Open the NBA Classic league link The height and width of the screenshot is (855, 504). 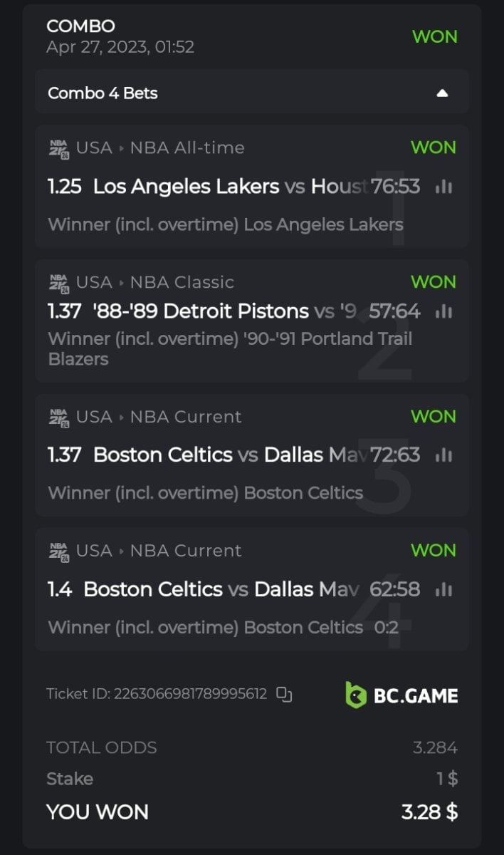tap(182, 283)
